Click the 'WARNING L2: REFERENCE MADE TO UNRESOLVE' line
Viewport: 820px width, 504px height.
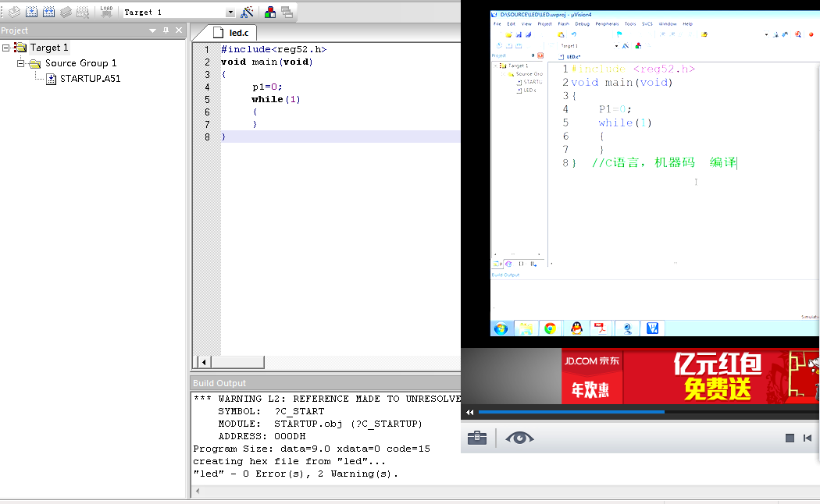pos(327,399)
